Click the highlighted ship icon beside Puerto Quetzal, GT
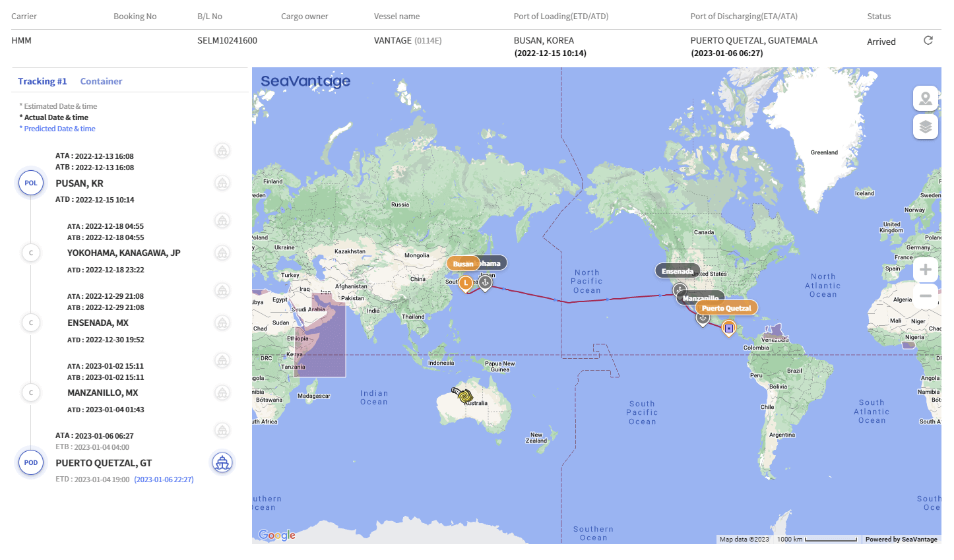Image resolution: width=954 pixels, height=560 pixels. [222, 462]
